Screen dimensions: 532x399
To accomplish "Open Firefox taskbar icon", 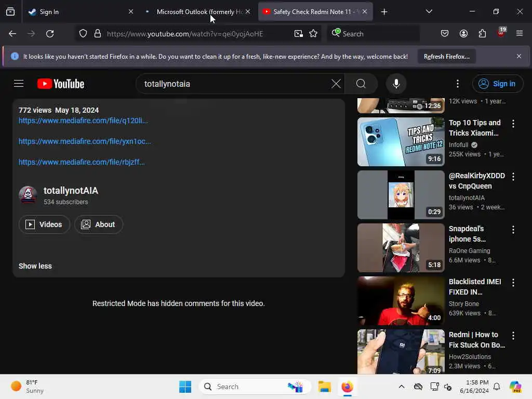I will [347, 387].
